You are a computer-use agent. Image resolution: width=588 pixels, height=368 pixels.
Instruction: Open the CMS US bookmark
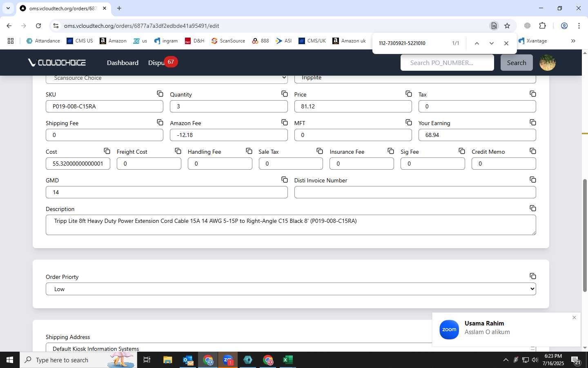point(80,41)
